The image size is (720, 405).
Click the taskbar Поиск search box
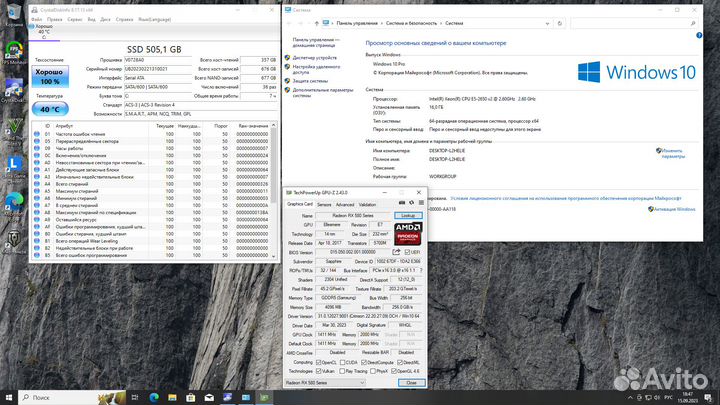[x=72, y=397]
